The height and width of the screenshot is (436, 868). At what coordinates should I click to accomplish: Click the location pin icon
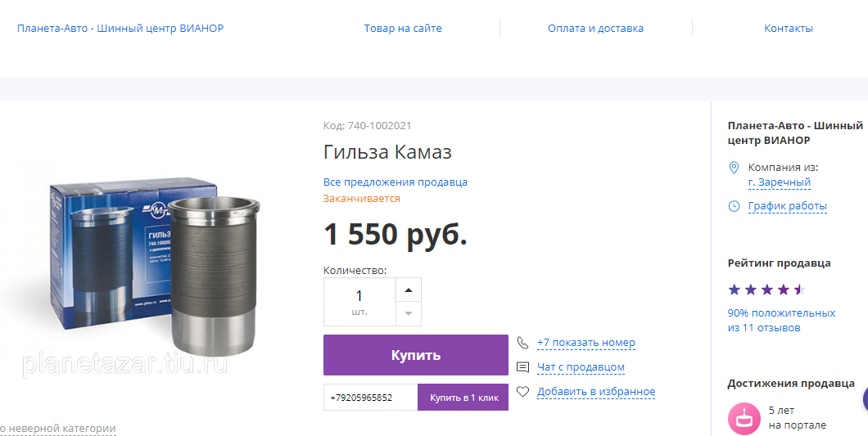click(734, 167)
